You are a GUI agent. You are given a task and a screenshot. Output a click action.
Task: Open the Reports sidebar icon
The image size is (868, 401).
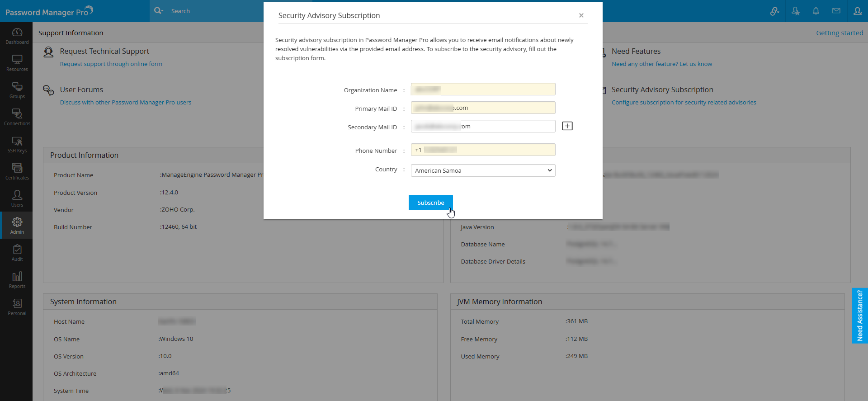[17, 280]
